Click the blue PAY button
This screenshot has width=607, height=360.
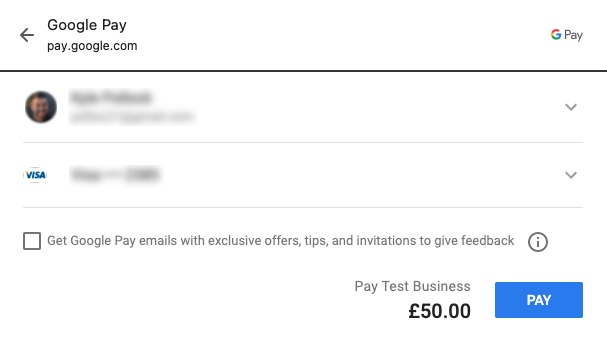(538, 300)
